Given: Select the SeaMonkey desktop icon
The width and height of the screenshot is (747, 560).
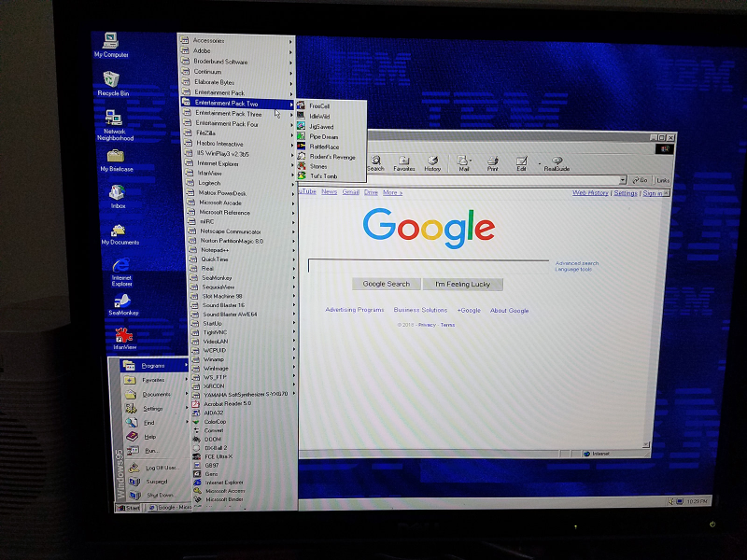Looking at the screenshot, I should point(123,305).
